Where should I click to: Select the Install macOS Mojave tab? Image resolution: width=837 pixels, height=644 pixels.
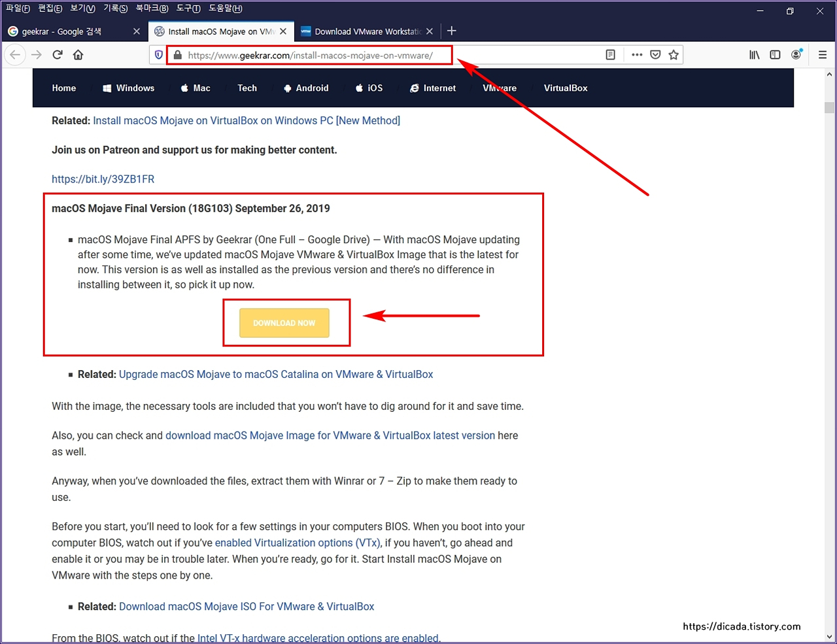(220, 31)
